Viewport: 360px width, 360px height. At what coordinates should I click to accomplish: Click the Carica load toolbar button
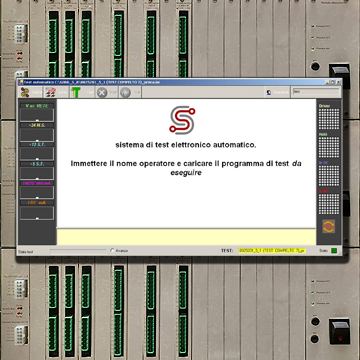pos(31,92)
